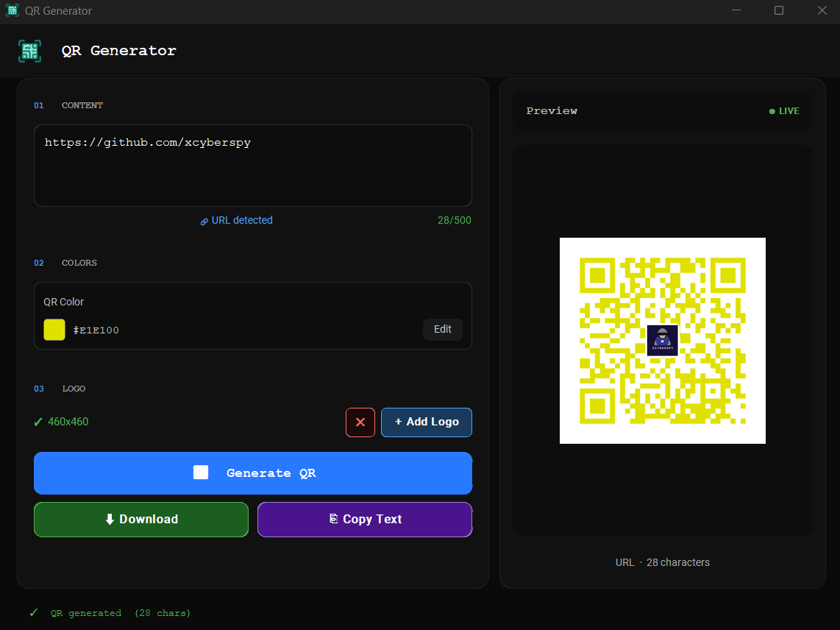Click the Preview panel heading
This screenshot has width=840, height=630.
[552, 111]
